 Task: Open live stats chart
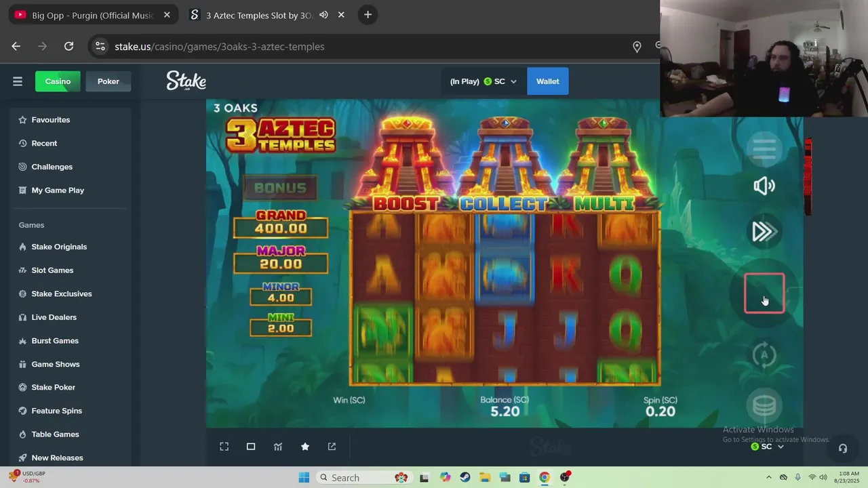click(x=278, y=447)
